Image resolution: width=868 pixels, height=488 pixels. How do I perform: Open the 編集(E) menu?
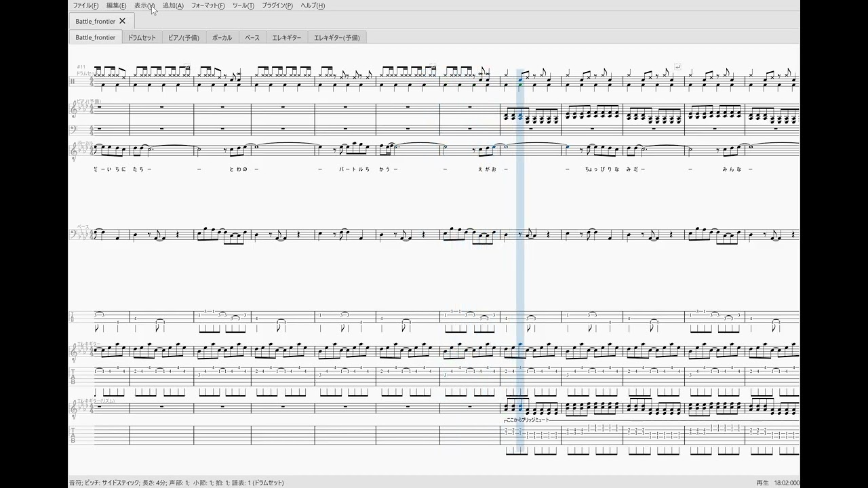pyautogui.click(x=116, y=5)
